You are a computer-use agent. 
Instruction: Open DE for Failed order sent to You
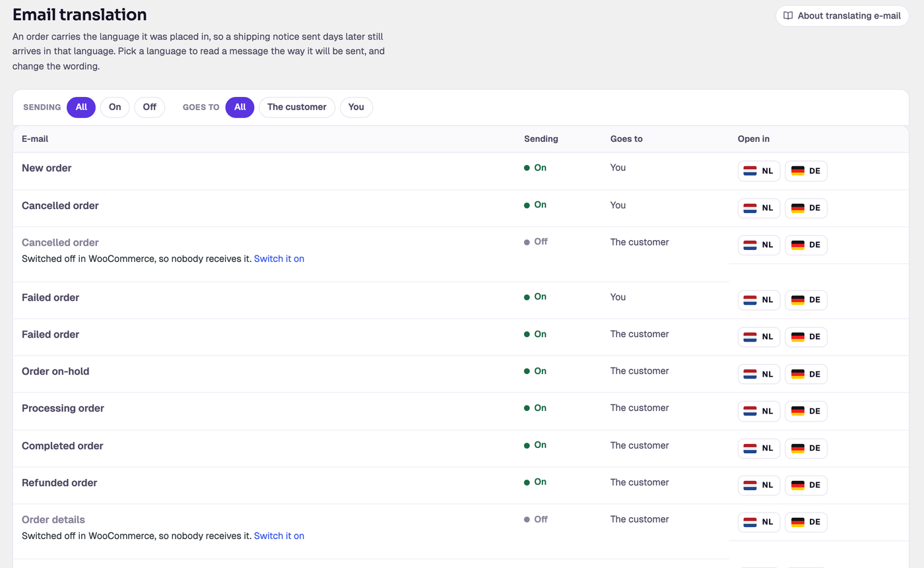(x=806, y=300)
